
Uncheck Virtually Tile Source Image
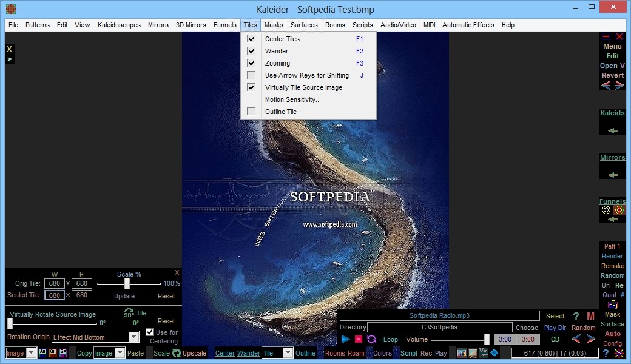tap(251, 87)
